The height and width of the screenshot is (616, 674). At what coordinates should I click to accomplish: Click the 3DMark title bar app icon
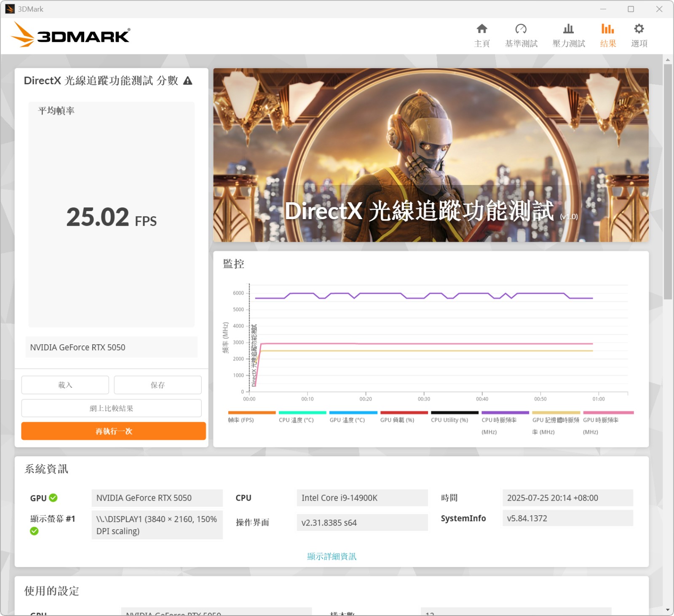pos(10,9)
